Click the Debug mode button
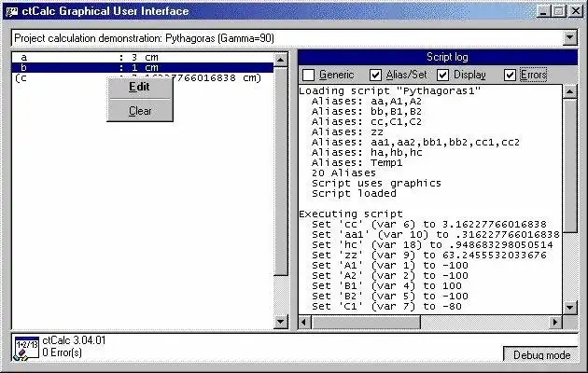The width and height of the screenshot is (588, 373). (x=541, y=355)
